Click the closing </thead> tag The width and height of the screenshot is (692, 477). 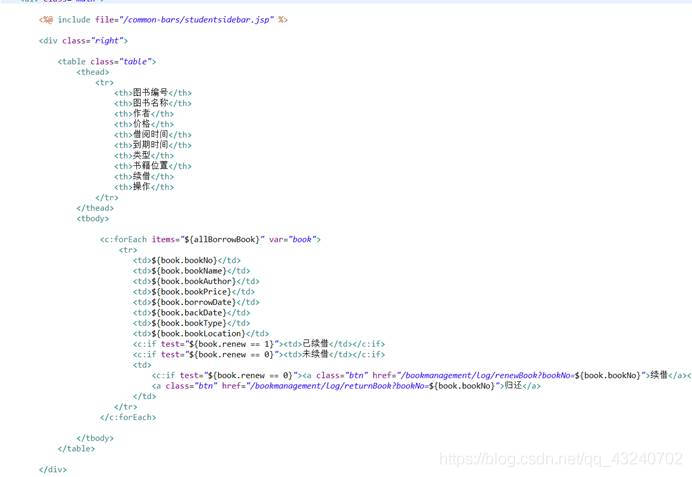[x=95, y=208]
